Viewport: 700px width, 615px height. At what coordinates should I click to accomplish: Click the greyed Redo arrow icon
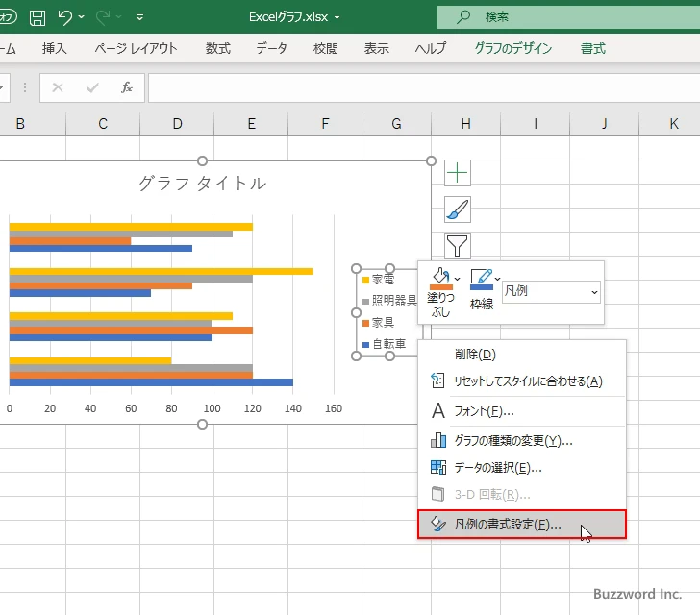click(x=103, y=17)
